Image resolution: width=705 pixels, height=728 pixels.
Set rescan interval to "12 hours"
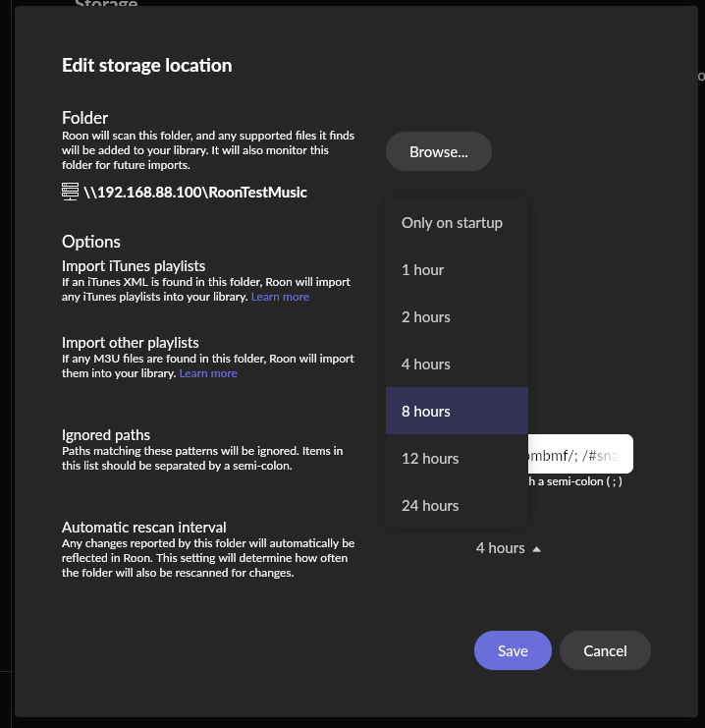(430, 459)
